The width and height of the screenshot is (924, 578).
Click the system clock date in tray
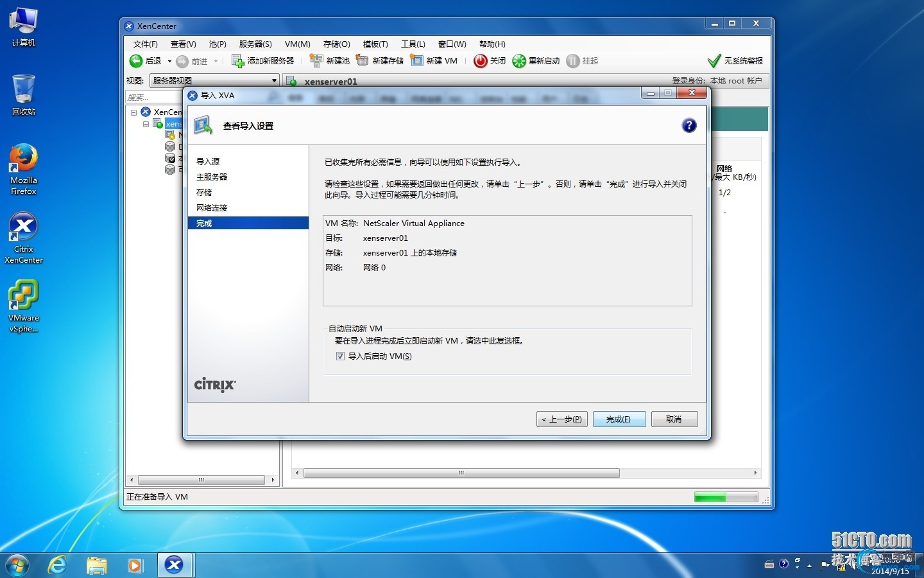click(x=890, y=571)
